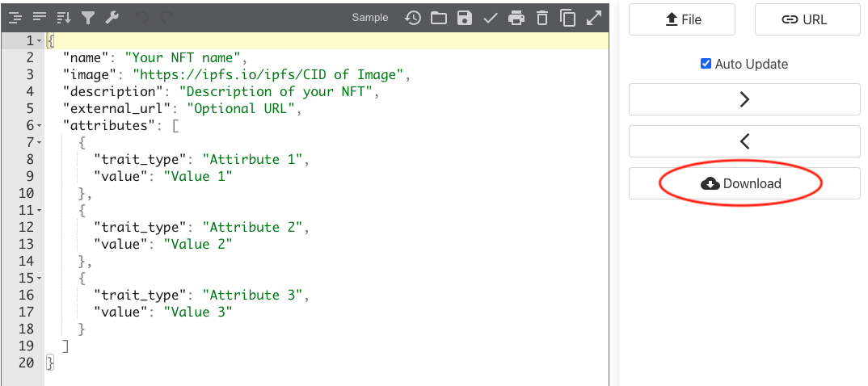
Task: Click the greyed undo arrow
Action: click(142, 18)
